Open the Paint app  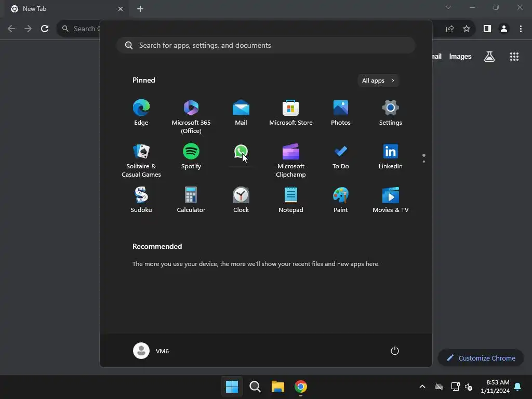341,200
